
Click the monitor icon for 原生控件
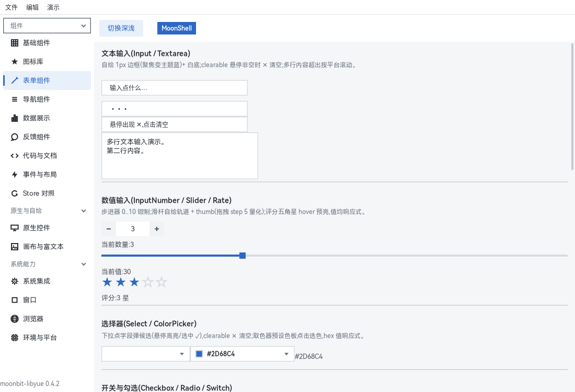coord(15,228)
